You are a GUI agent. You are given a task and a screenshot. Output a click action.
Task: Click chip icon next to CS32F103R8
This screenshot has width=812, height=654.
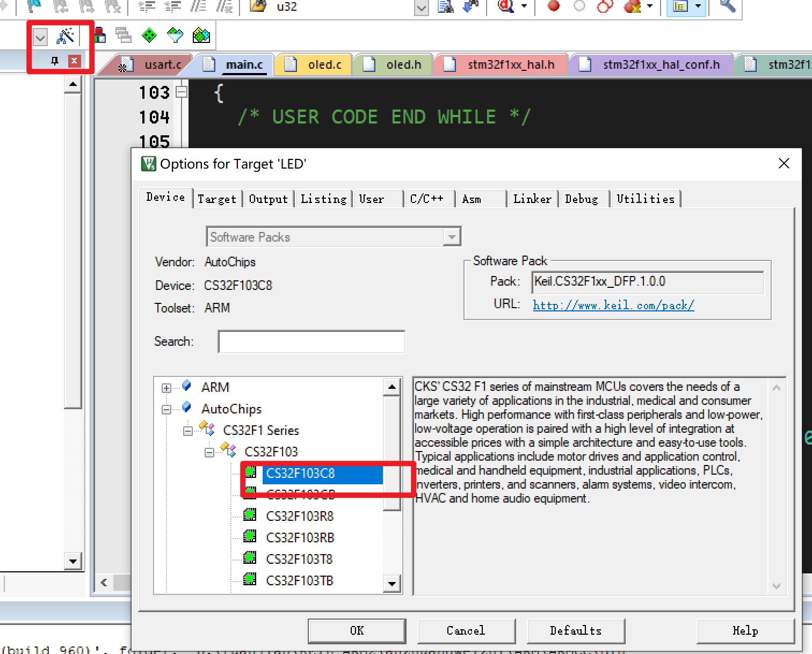[x=250, y=515]
